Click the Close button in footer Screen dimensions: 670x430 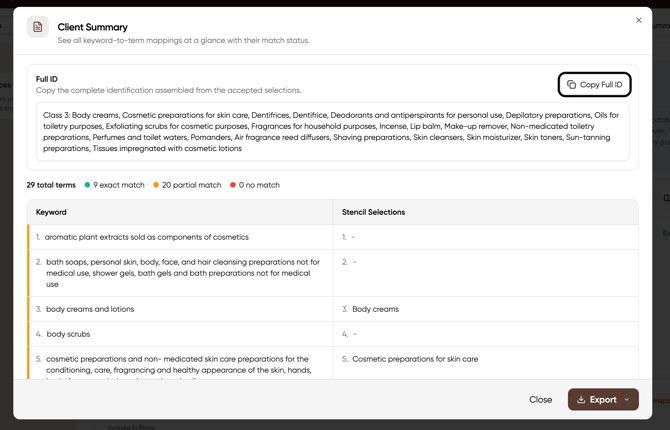point(541,400)
